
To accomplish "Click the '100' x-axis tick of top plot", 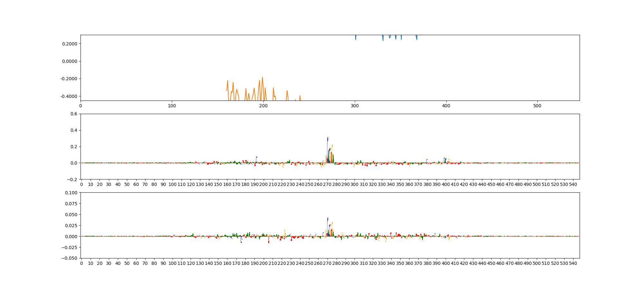I will pyautogui.click(x=172, y=106).
